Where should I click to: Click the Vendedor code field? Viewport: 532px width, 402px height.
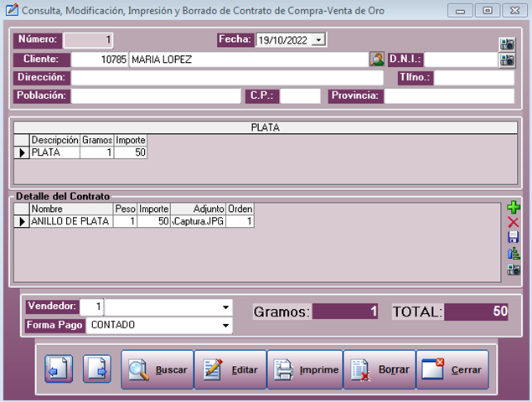point(91,307)
